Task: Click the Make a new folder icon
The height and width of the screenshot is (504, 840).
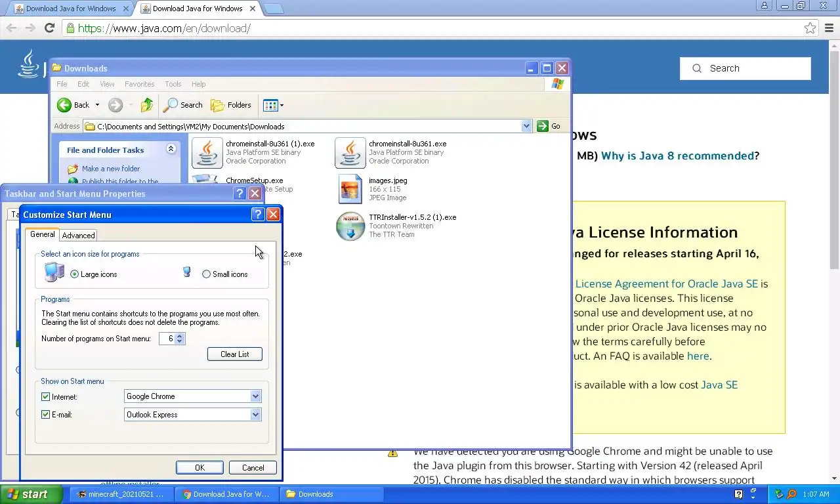Action: [73, 169]
